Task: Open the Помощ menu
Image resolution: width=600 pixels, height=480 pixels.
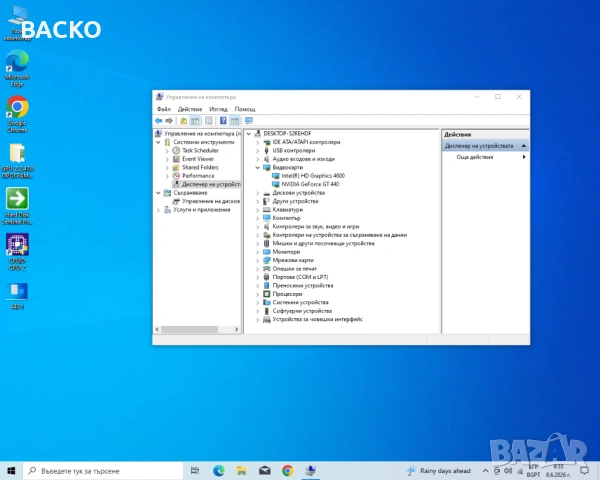Action: tap(245, 109)
